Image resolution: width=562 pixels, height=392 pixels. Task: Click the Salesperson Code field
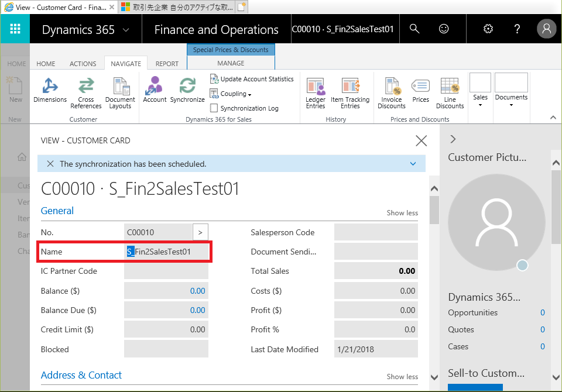point(376,232)
